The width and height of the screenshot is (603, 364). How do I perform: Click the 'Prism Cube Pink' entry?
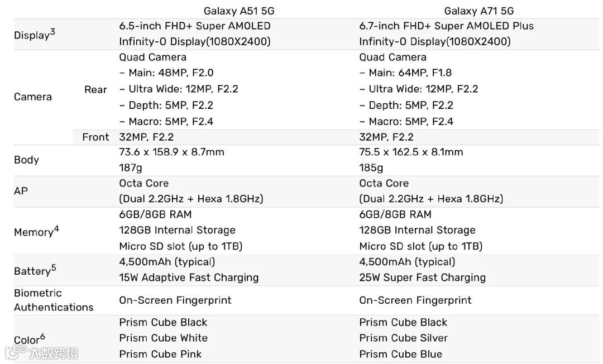point(160,354)
